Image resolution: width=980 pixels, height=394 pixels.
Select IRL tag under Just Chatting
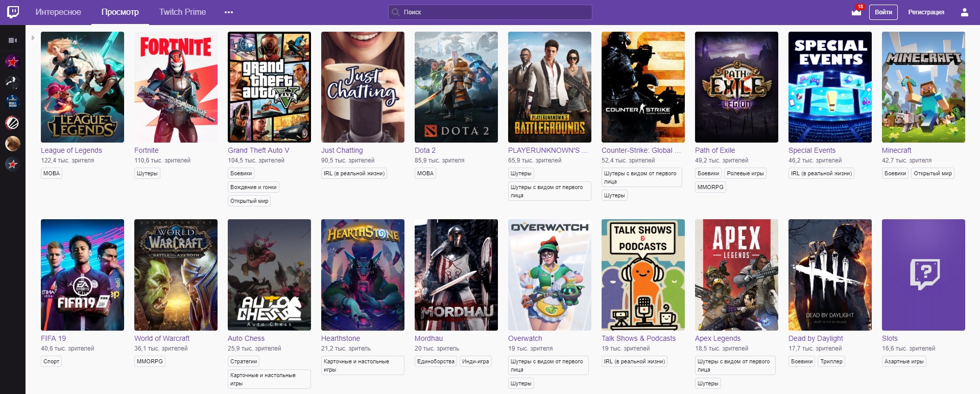(x=354, y=173)
